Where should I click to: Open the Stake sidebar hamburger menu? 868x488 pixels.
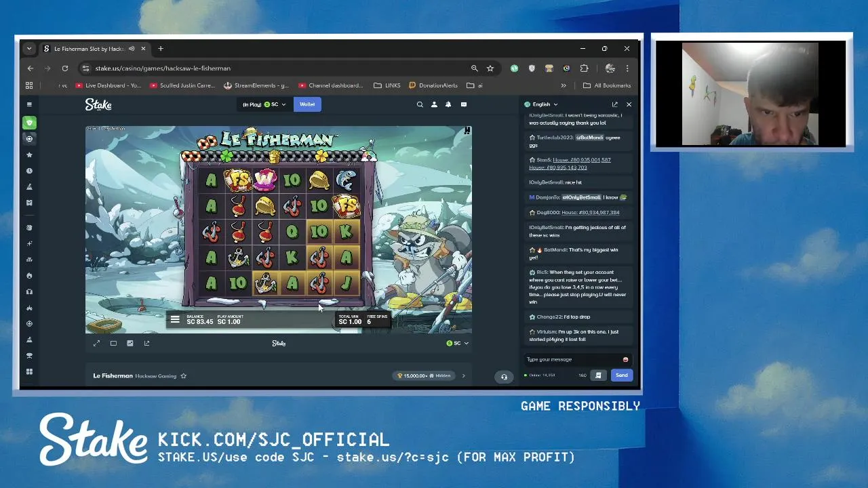(x=29, y=104)
